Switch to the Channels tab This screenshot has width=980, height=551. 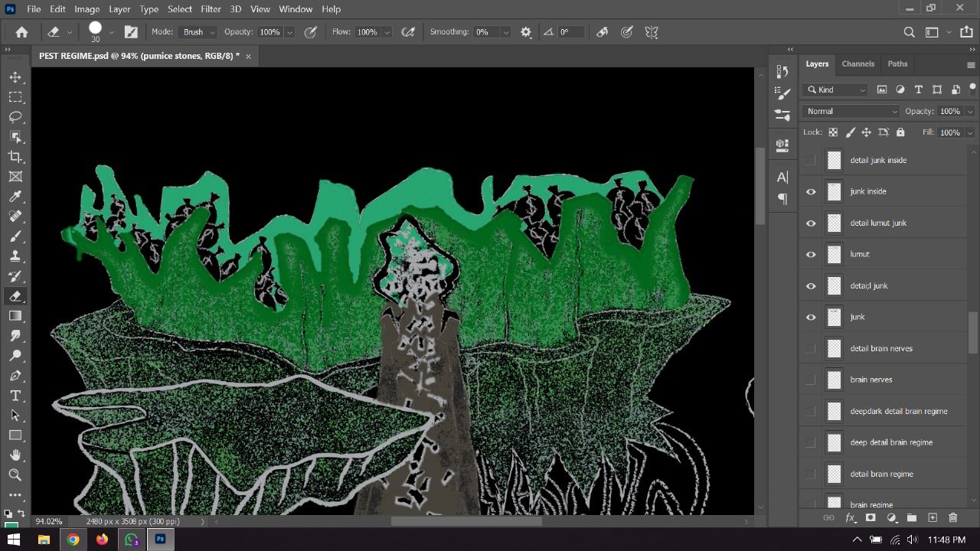[x=857, y=64]
